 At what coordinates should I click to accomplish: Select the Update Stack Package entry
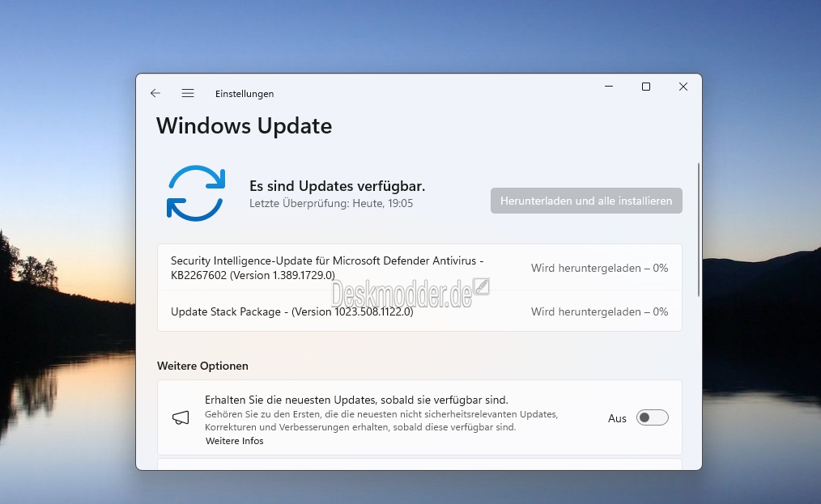click(x=419, y=311)
